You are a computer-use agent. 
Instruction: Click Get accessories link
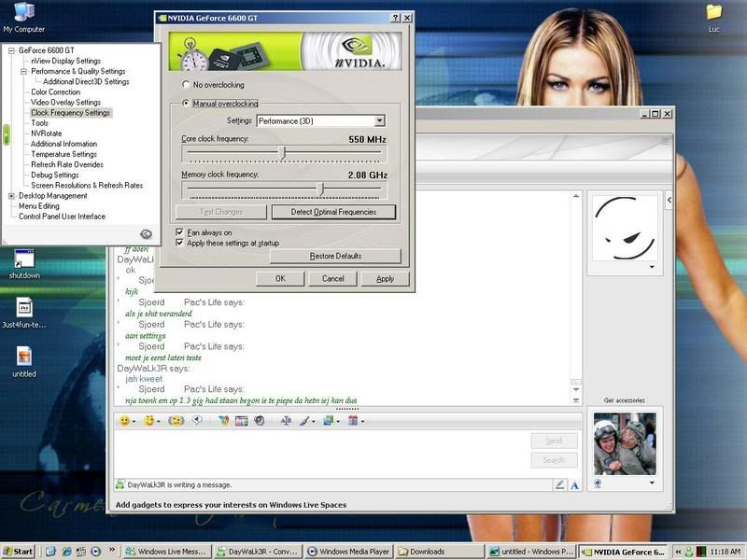pos(624,400)
